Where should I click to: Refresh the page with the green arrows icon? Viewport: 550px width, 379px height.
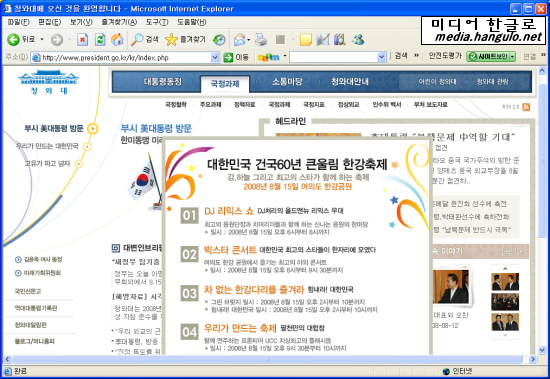100,40
